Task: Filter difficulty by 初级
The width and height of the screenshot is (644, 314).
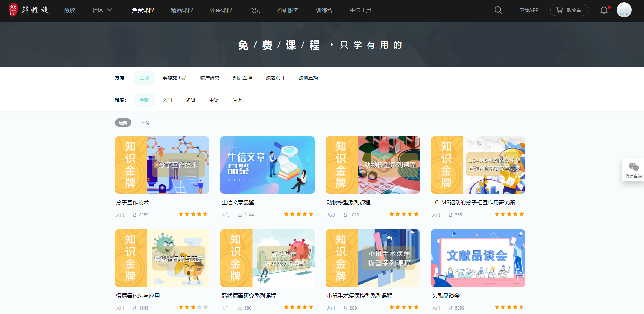Action: click(x=191, y=100)
